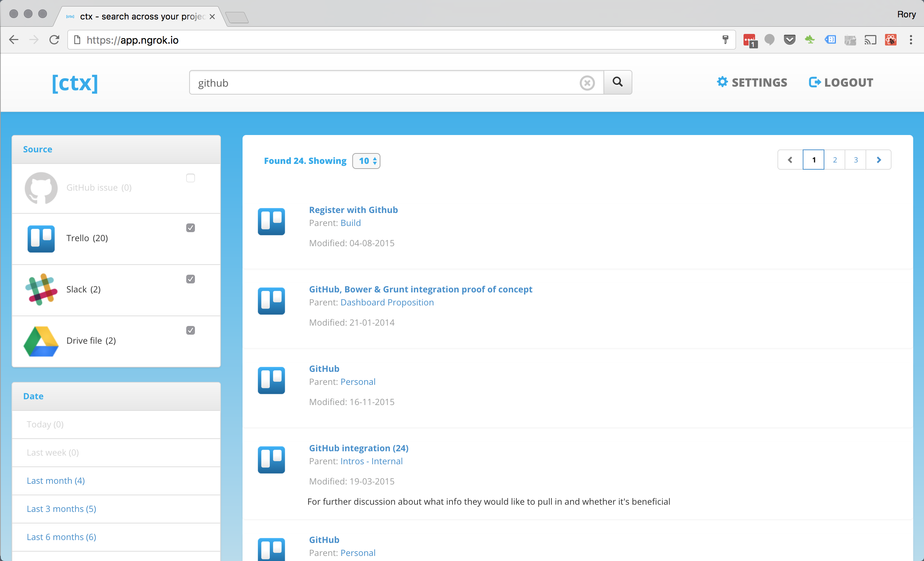Click the blue tag extension icon
The height and width of the screenshot is (561, 924).
[x=830, y=39]
